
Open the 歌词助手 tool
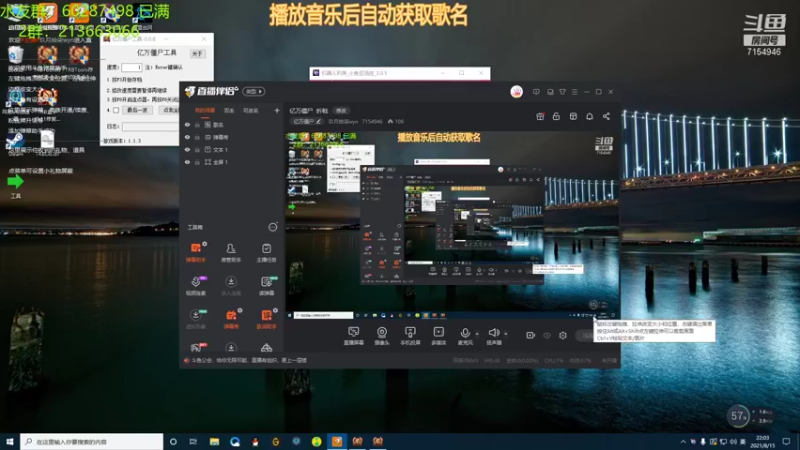coord(266,318)
